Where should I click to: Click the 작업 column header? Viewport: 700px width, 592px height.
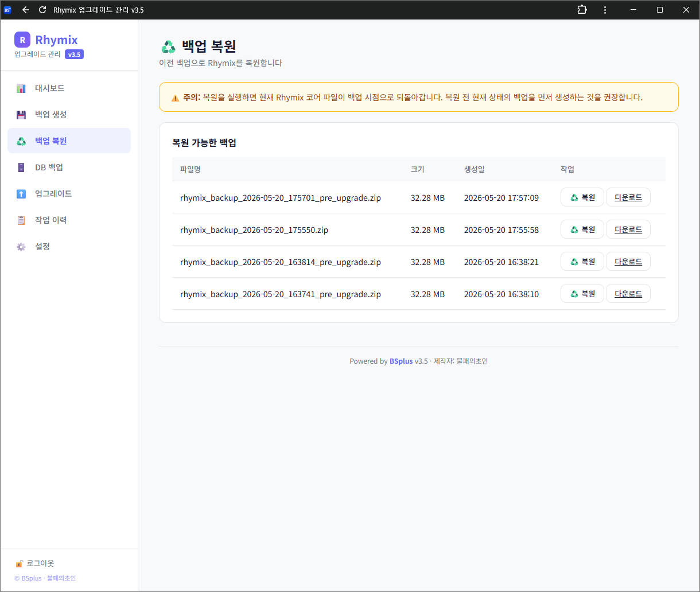tap(567, 169)
